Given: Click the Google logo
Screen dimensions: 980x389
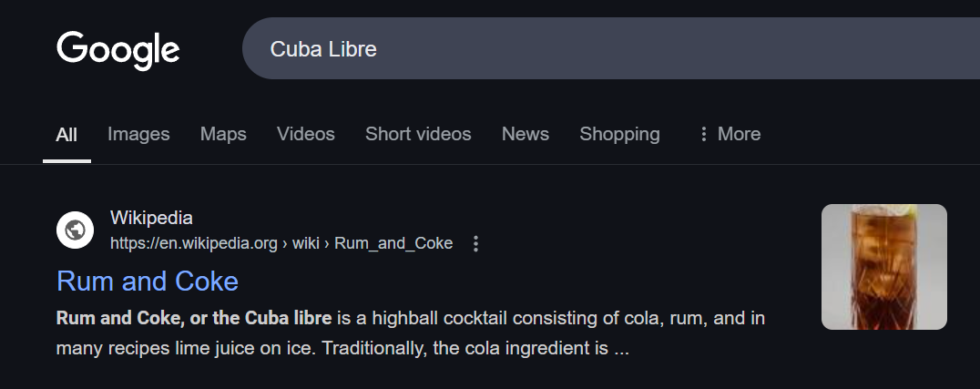Looking at the screenshot, I should tap(118, 49).
